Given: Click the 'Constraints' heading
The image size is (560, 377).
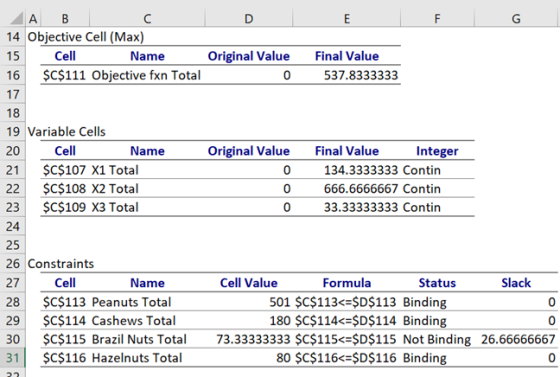Looking at the screenshot, I should coord(61,264).
